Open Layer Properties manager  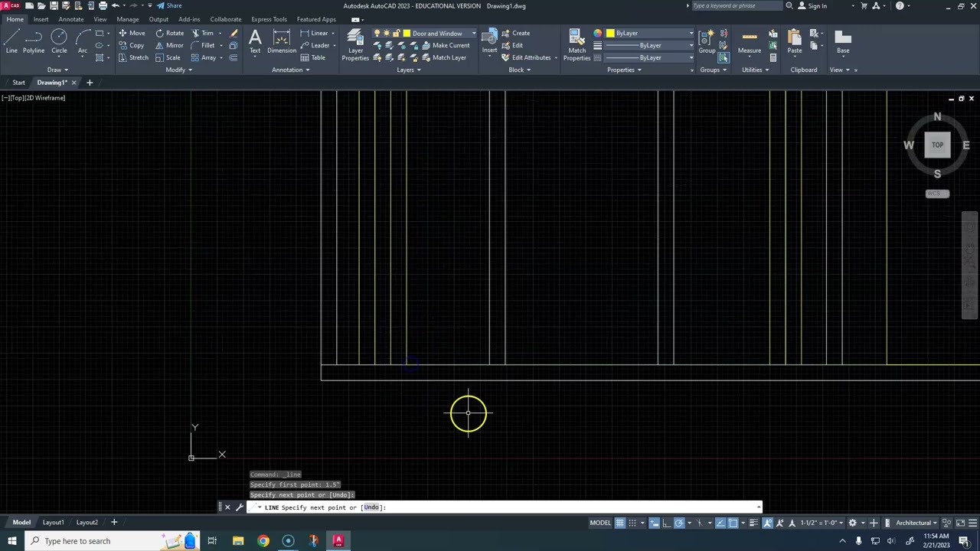[355, 44]
